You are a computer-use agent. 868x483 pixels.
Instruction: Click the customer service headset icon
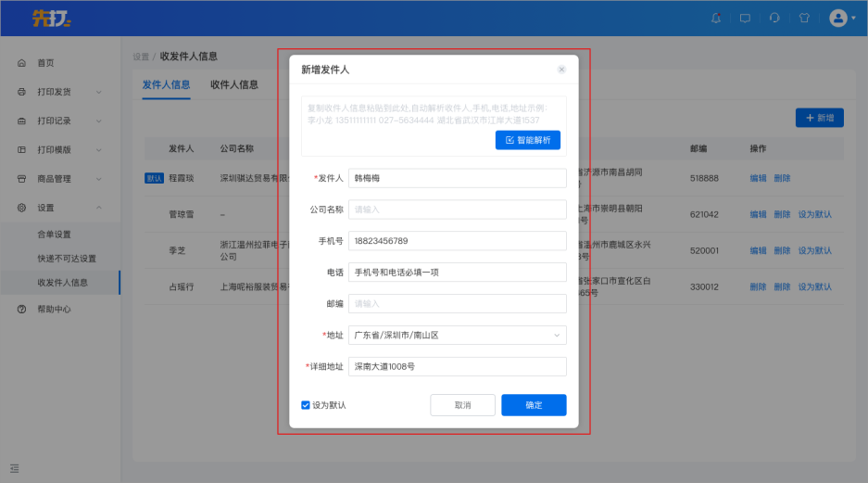(774, 18)
